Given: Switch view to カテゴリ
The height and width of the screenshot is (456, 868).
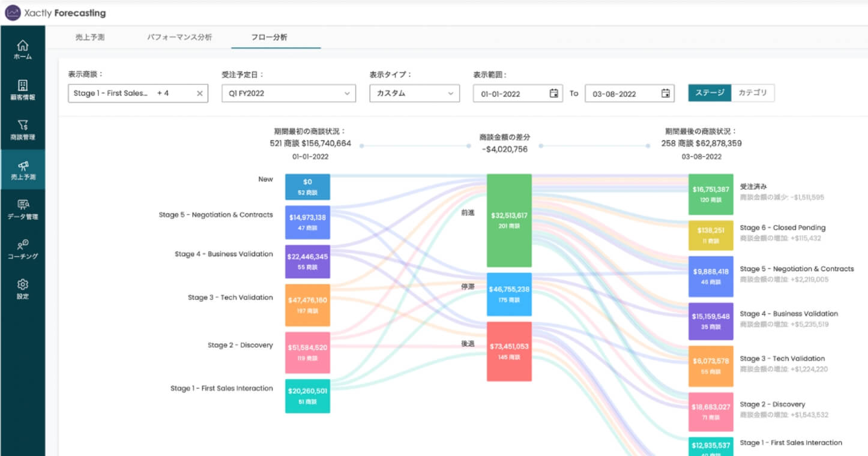Looking at the screenshot, I should (753, 93).
